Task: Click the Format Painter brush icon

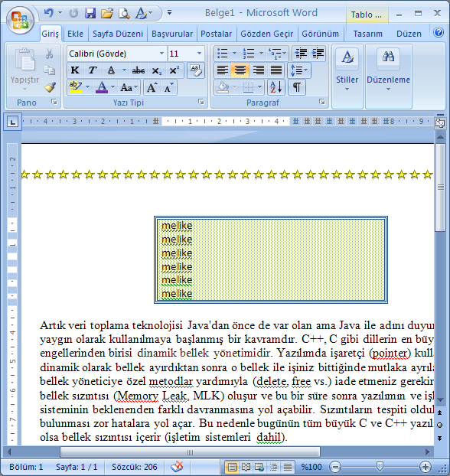Action: click(x=50, y=87)
